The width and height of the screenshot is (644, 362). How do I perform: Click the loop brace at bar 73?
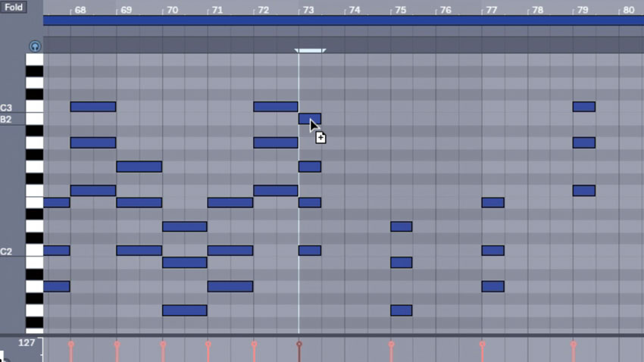[310, 51]
